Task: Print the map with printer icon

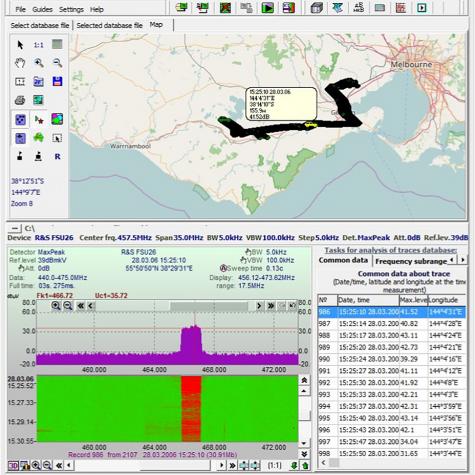Action: pos(20,100)
